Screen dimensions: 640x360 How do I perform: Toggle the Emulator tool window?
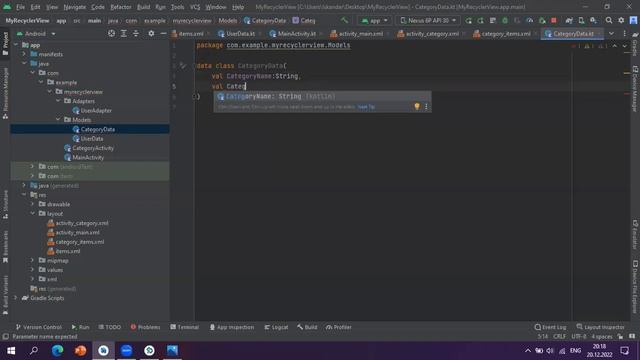click(x=635, y=234)
